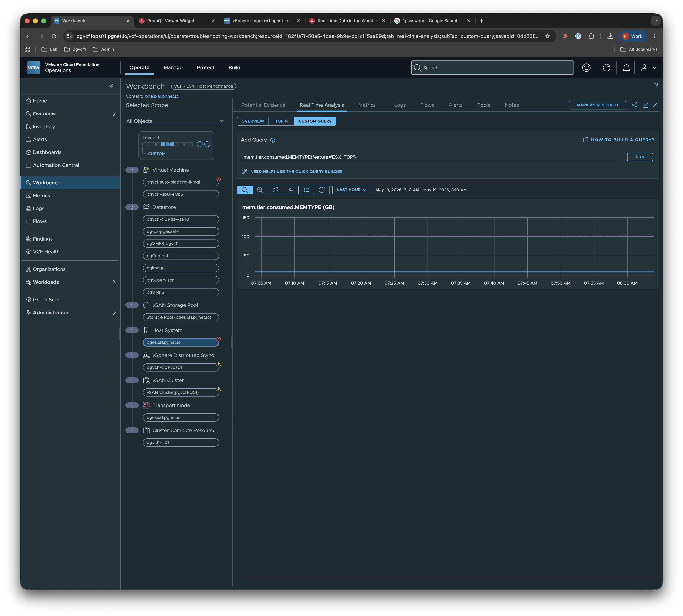The width and height of the screenshot is (683, 616).
Task: Select the CUSTOM QUERY sub-tab
Action: click(x=315, y=121)
